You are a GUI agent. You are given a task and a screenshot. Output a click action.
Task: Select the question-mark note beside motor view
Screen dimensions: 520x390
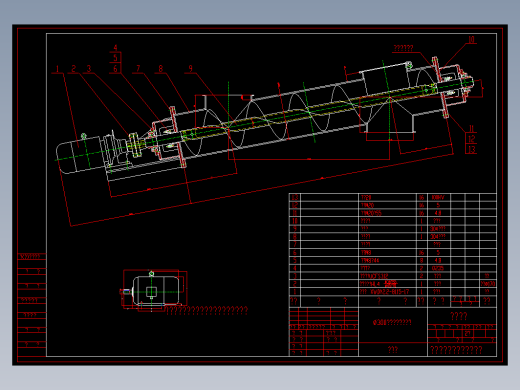coord(207,311)
